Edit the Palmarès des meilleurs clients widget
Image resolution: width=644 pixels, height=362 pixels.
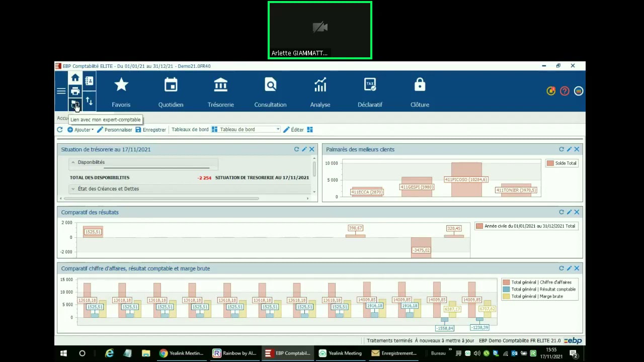(x=569, y=149)
